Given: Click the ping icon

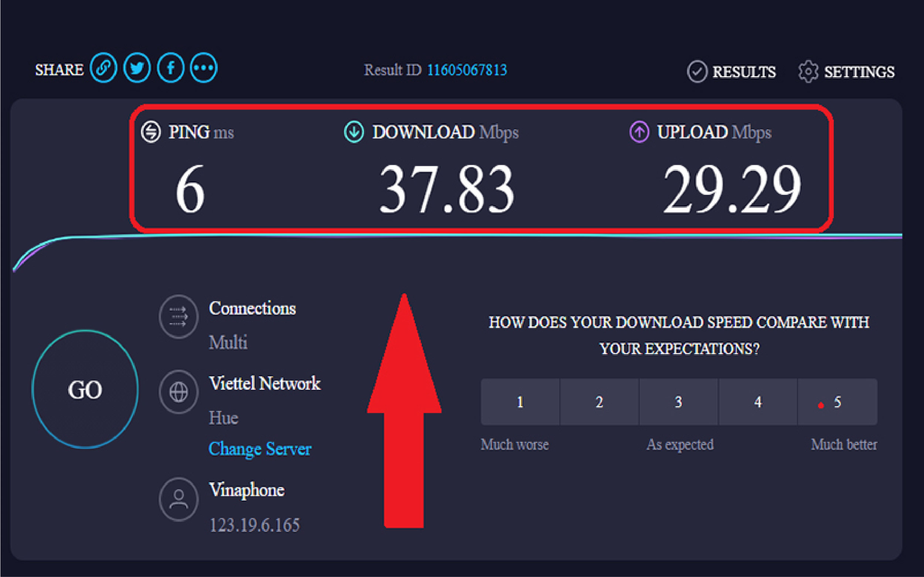Looking at the screenshot, I should [x=151, y=132].
